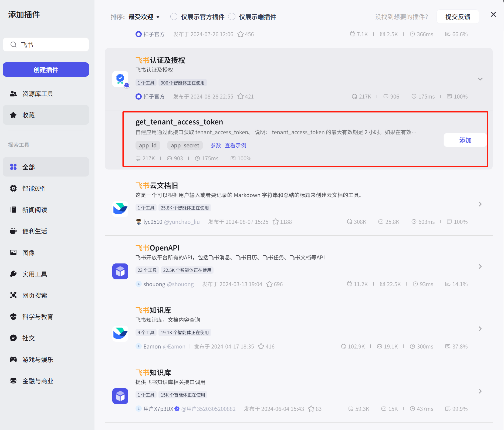Viewport: 504px width, 430px height.
Task: Click the 金融与商业 coins icon
Action: (x=13, y=381)
